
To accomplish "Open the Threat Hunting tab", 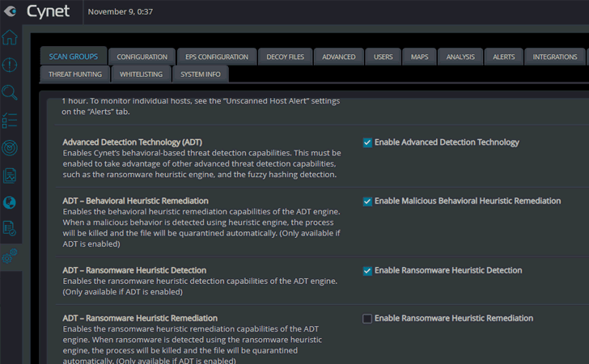I will 75,74.
